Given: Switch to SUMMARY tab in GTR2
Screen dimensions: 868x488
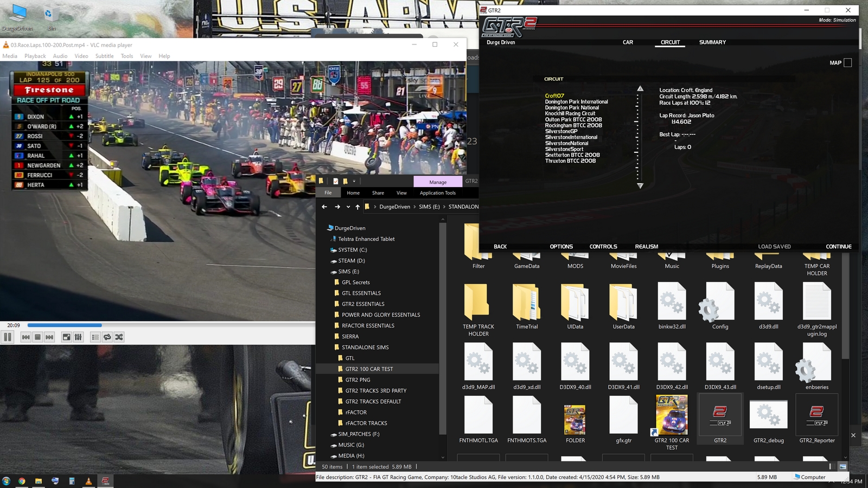Looking at the screenshot, I should point(712,42).
